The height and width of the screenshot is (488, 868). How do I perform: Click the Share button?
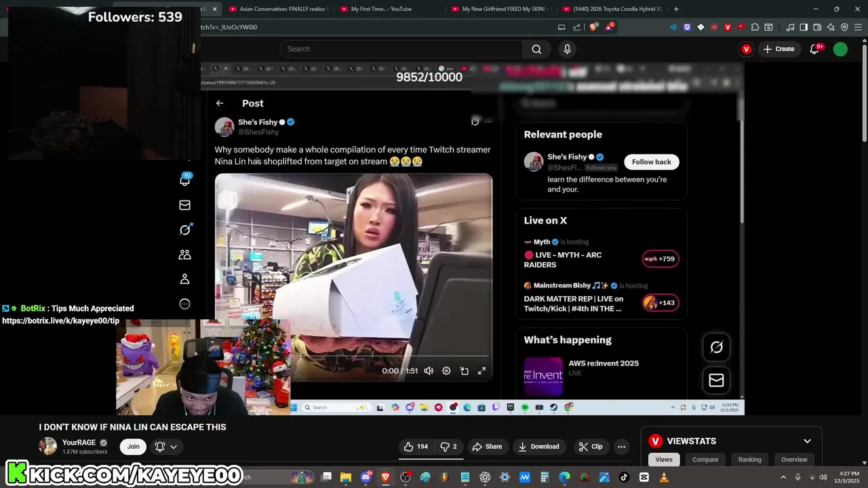487,447
